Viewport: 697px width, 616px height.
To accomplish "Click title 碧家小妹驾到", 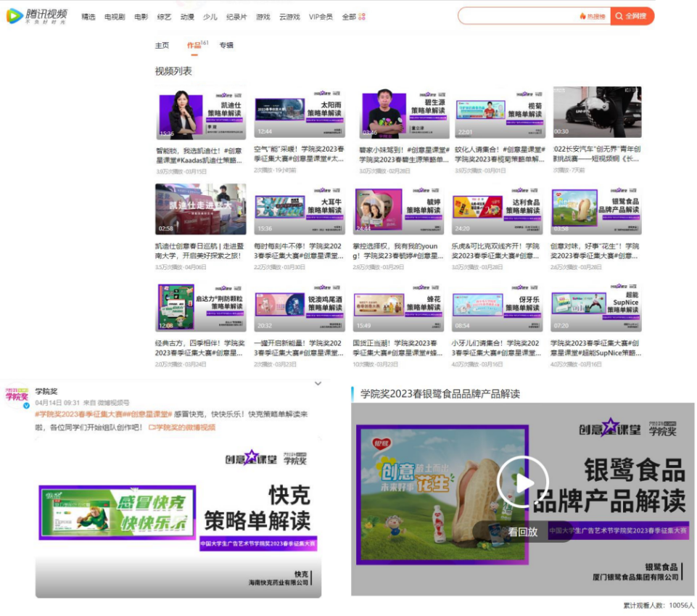I will tap(404, 155).
